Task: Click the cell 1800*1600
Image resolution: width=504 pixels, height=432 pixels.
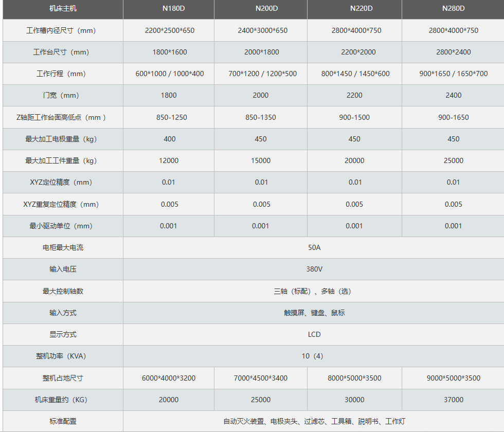Action: tap(170, 52)
